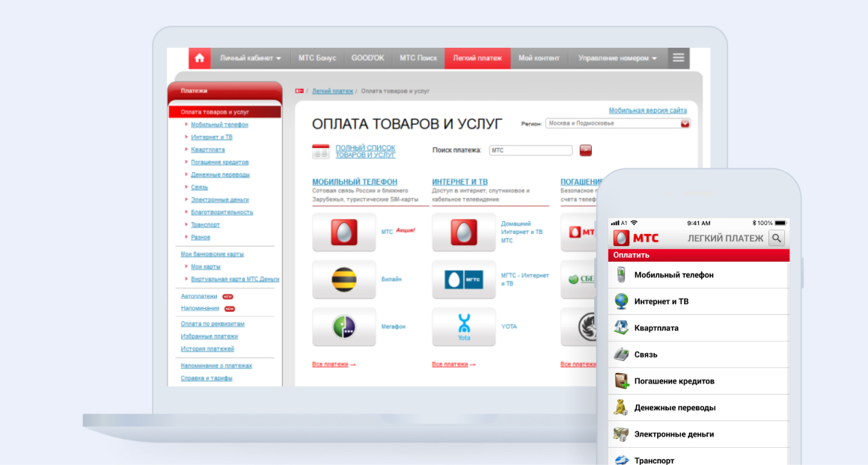Tap Квартплата house icon on phone
The height and width of the screenshot is (465, 868).
[x=620, y=328]
